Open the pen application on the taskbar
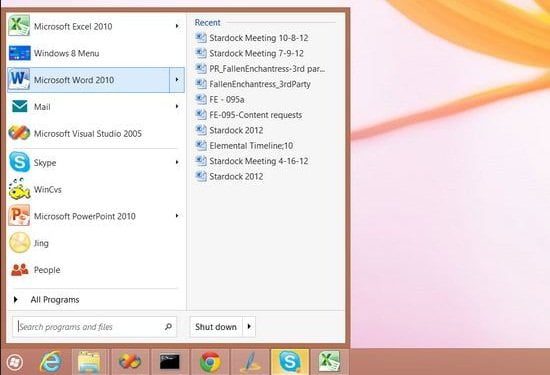The height and width of the screenshot is (375, 550). (x=250, y=362)
